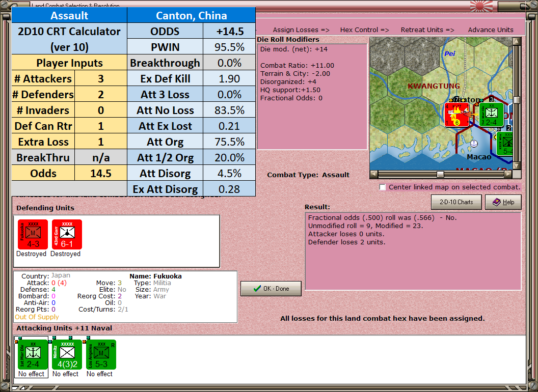Click the 'Ex Def Kill' value 1.90
The width and height of the screenshot is (538, 392).
[x=229, y=78]
